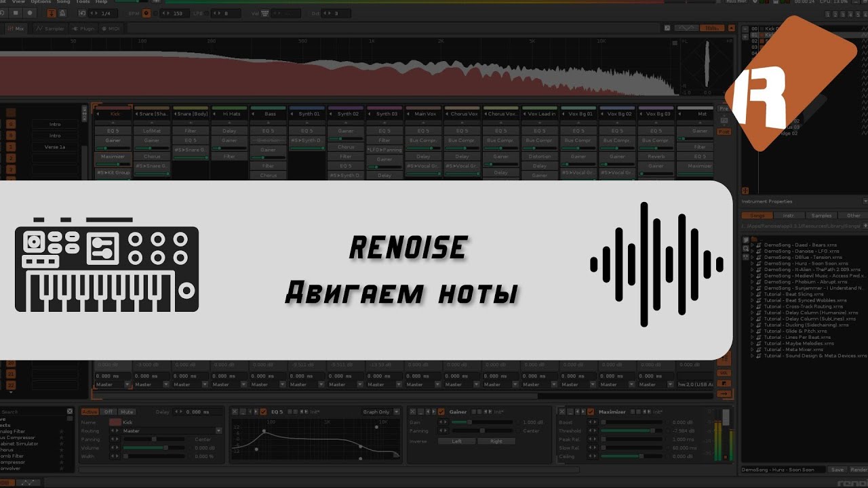
Task: Toggle the EQ 5 device enable checkbox
Action: [264, 411]
